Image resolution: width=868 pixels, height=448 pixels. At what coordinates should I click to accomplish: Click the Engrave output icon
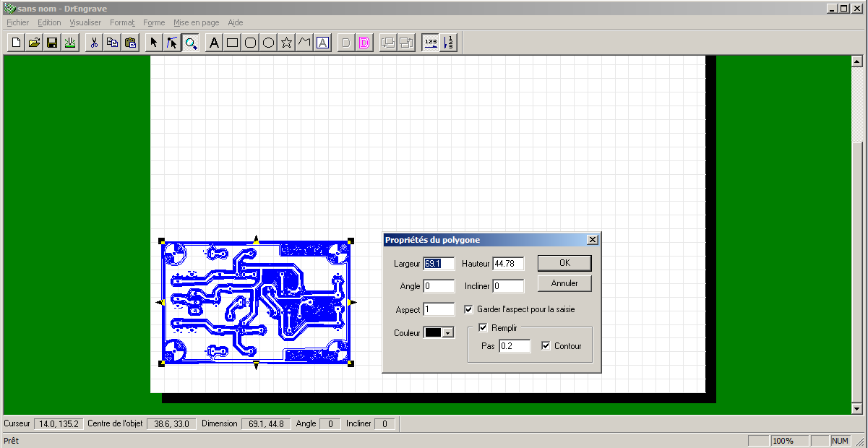69,43
